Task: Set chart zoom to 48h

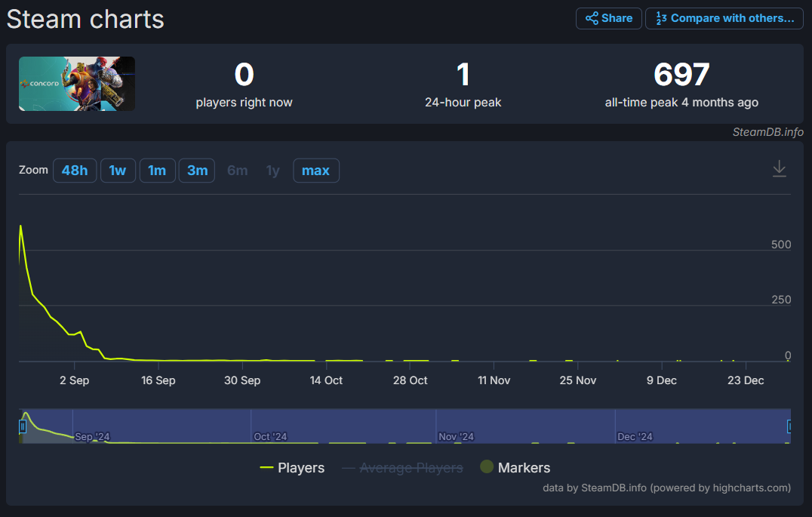Action: (75, 171)
